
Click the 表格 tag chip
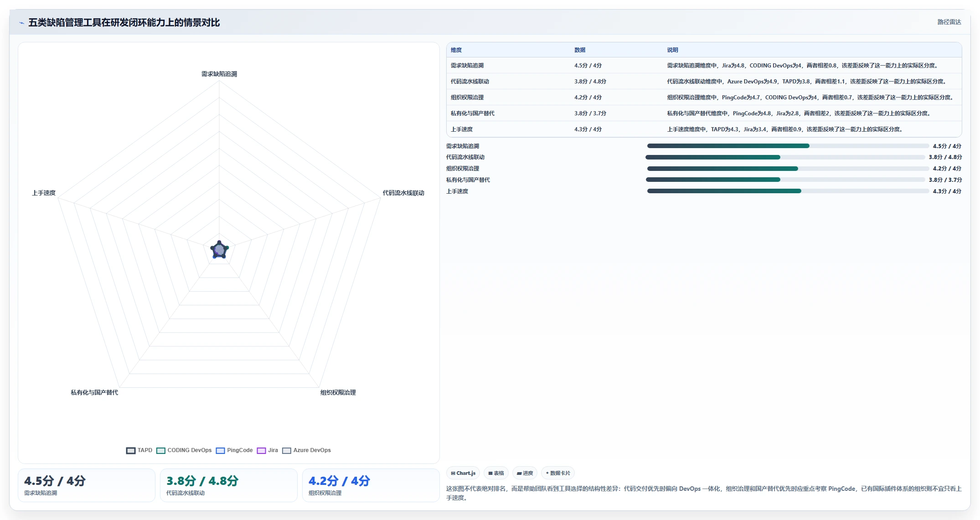(496, 473)
